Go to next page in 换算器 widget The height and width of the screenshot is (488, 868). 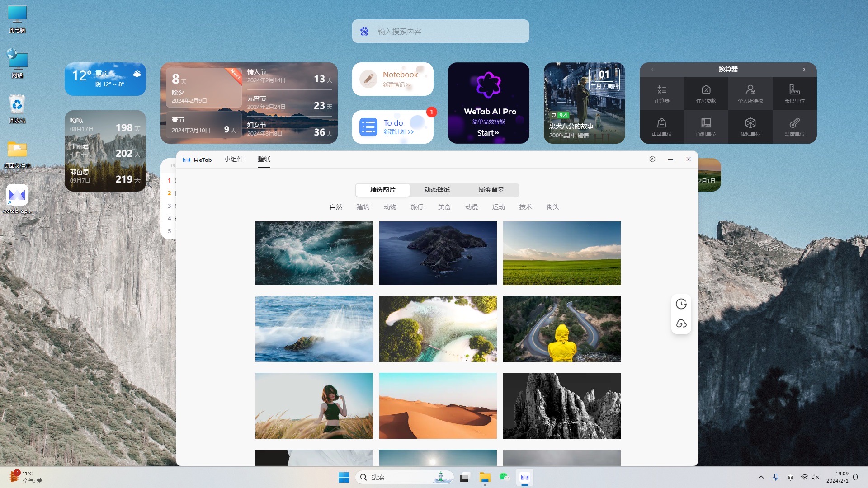[x=804, y=69]
